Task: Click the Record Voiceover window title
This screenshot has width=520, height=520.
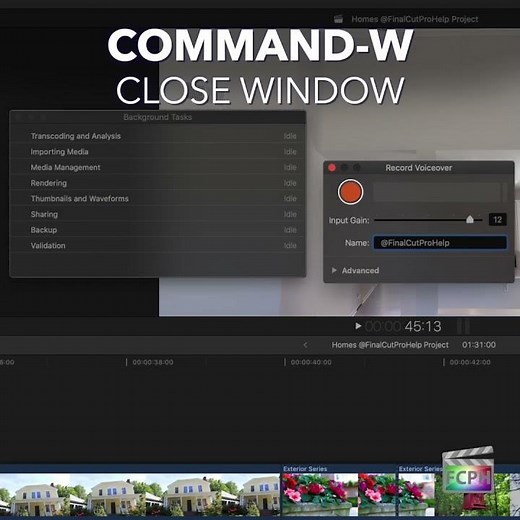Action: (419, 168)
